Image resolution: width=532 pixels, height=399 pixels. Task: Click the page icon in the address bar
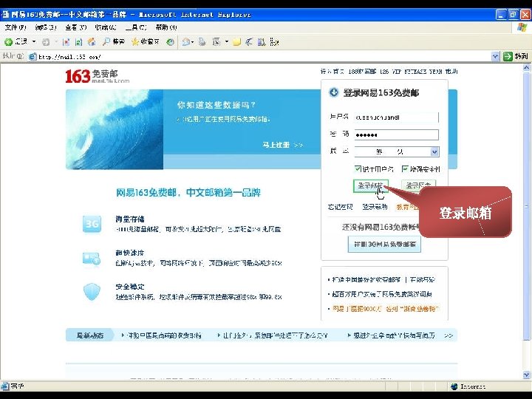(x=33, y=57)
